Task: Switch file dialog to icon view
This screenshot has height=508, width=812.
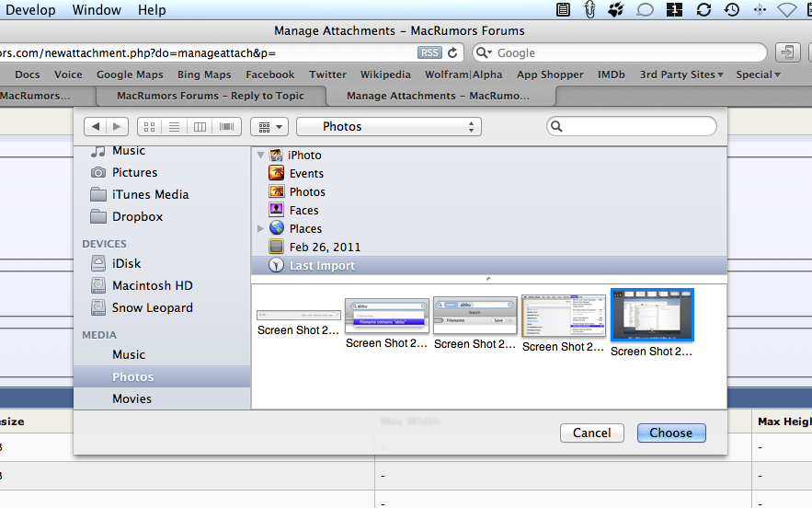Action: pos(150,126)
